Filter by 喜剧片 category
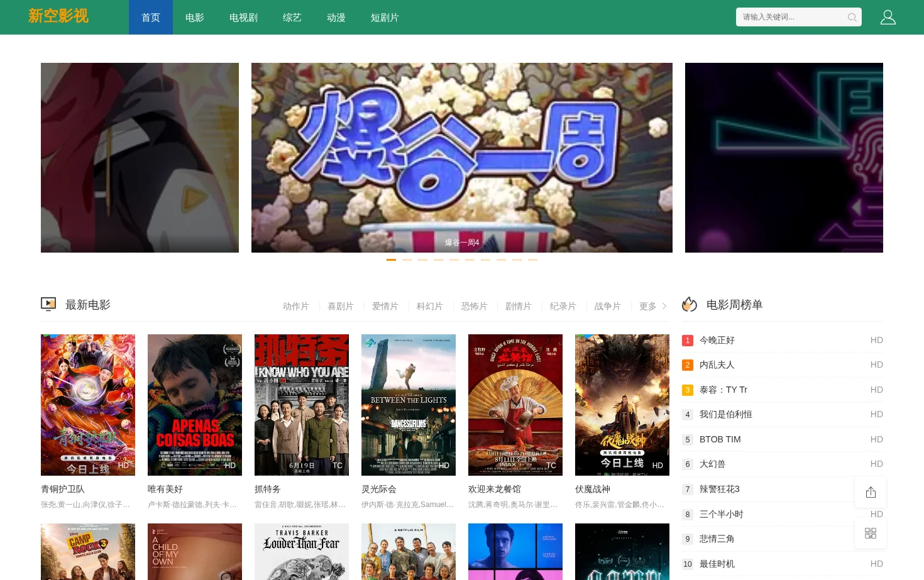This screenshot has height=580, width=924. [341, 306]
